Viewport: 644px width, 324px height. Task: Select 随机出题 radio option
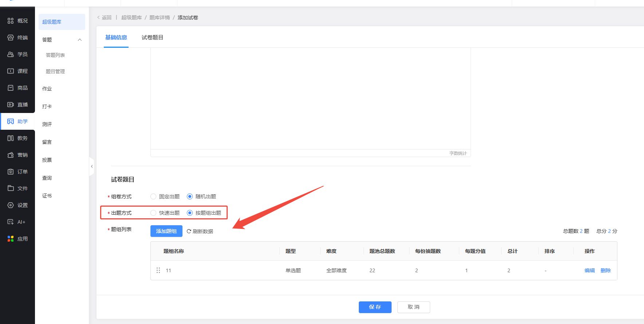coord(190,196)
